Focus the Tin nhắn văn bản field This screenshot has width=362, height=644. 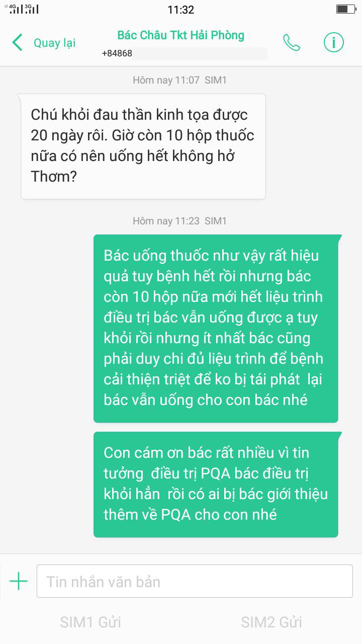pyautogui.click(x=195, y=582)
